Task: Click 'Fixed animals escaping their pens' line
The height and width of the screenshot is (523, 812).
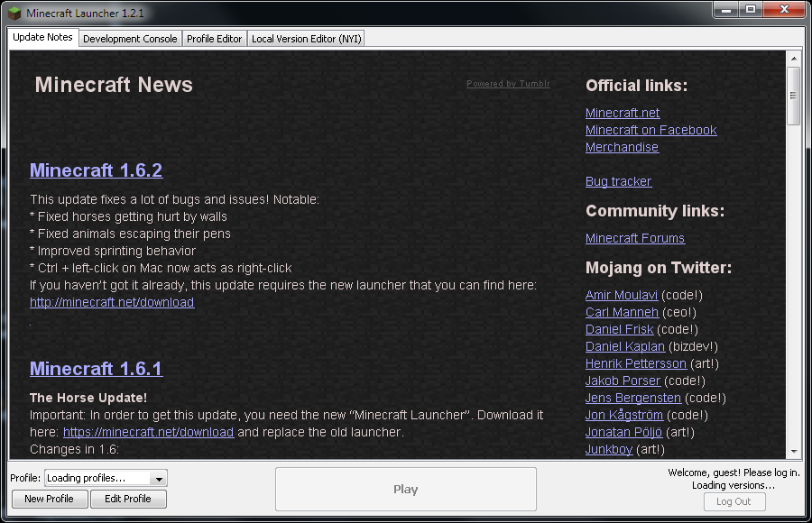Action: [x=131, y=234]
